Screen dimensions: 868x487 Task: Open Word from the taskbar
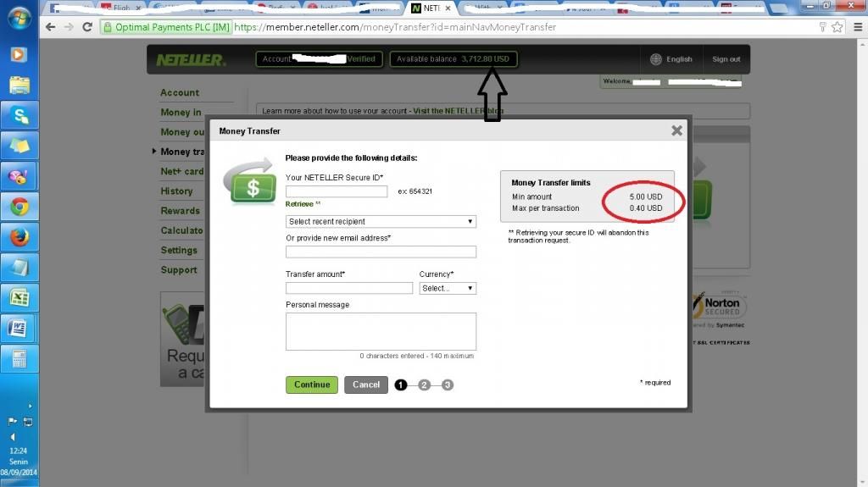click(x=19, y=329)
